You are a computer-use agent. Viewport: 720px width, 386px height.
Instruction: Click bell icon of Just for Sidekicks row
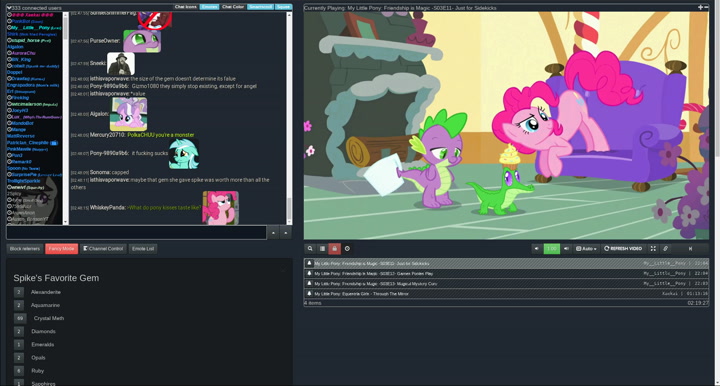coord(309,263)
